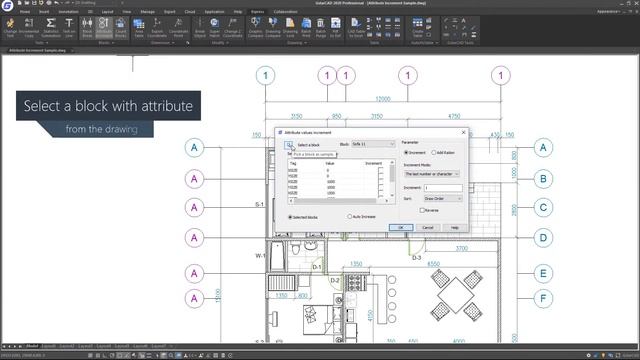
Task: Open the View ribbon tab
Action: [127, 12]
